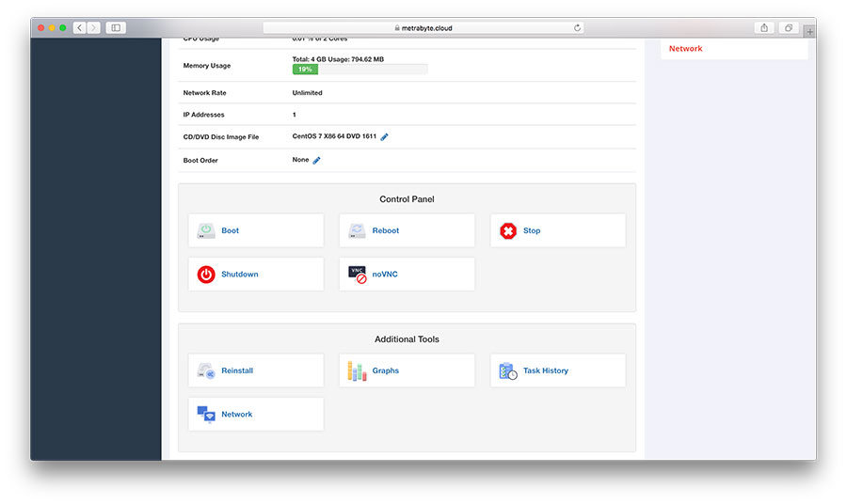Click the Boot power icon
Screen dimensions: 847x504
point(206,230)
